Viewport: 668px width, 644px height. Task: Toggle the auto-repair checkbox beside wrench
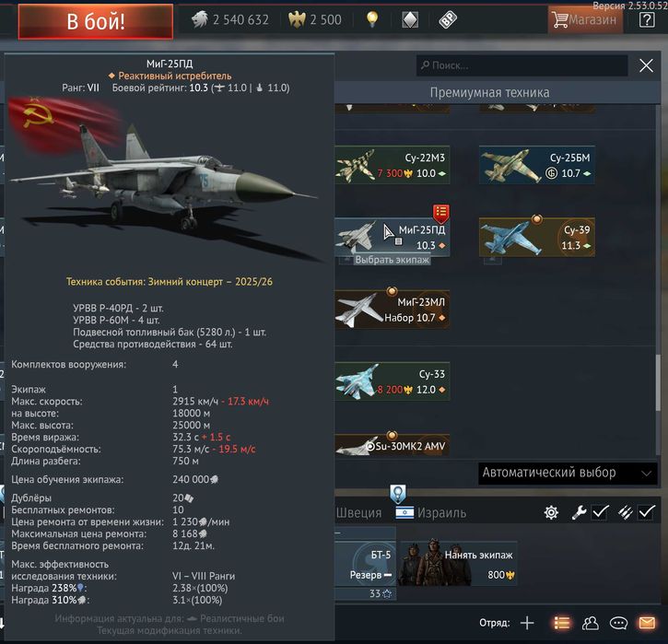pyautogui.click(x=600, y=511)
